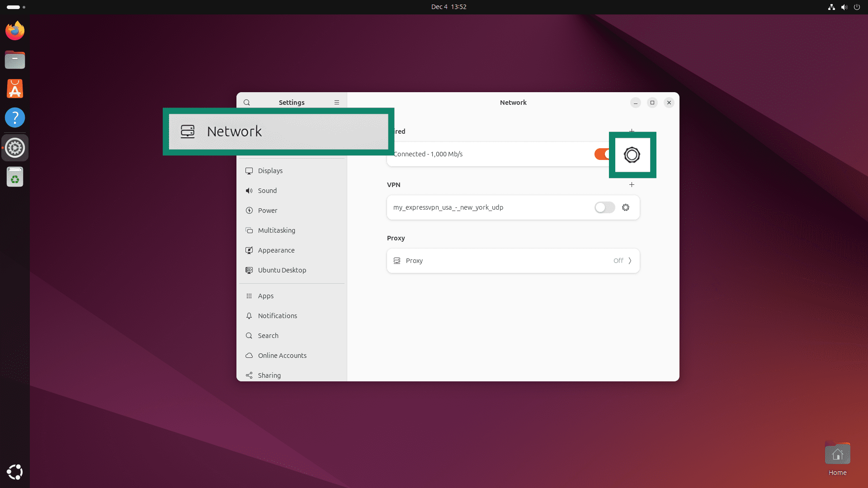
Task: Expand the Proxy settings row
Action: point(513,261)
